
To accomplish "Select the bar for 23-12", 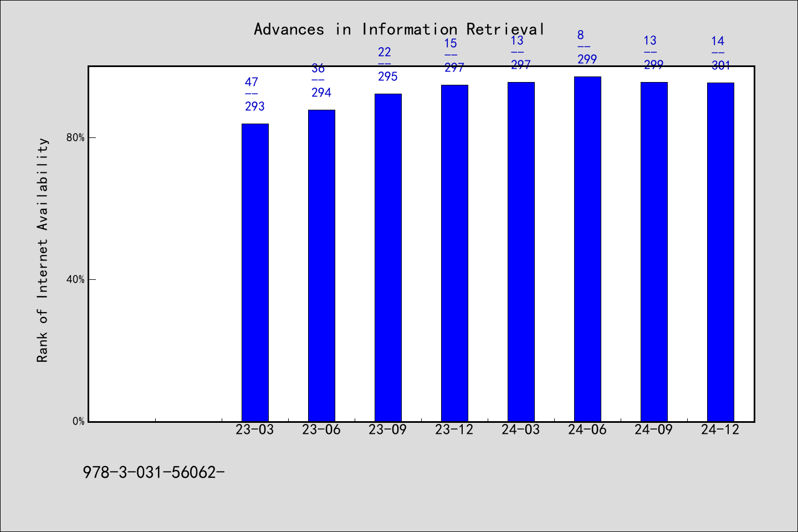I will (x=454, y=253).
